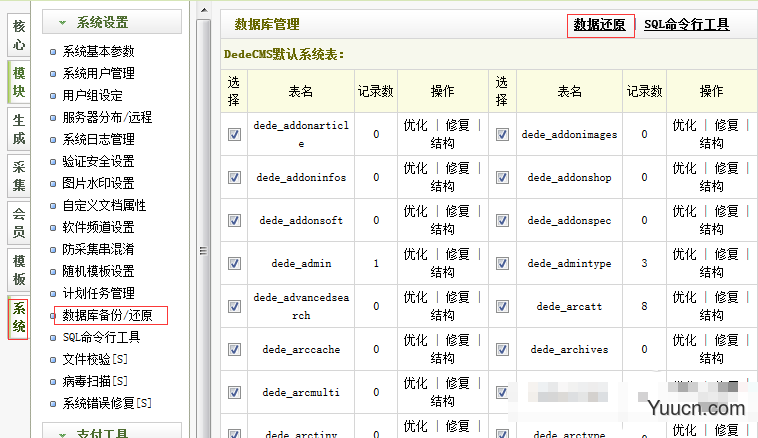
Task: Uncheck the dede_addonimages table checkbox
Action: [x=502, y=134]
